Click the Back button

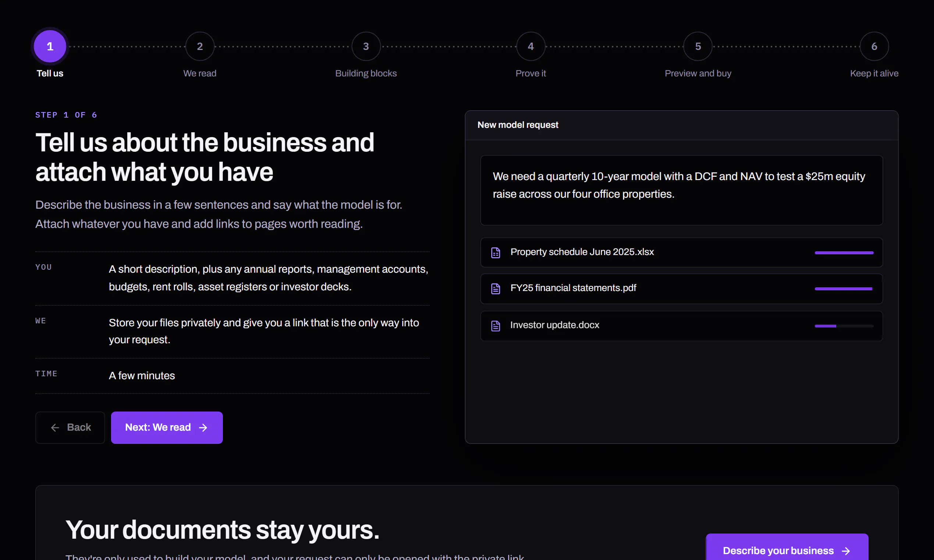coord(70,428)
